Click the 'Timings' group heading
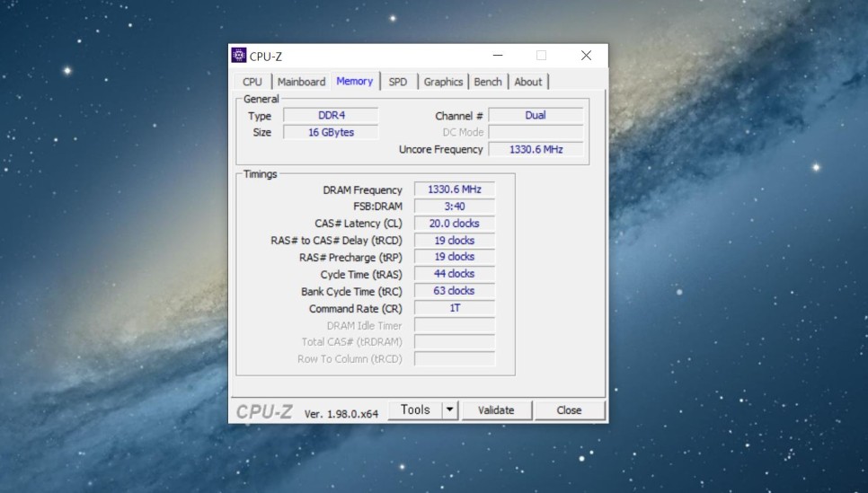Viewport: 868px width, 493px height. (261, 173)
